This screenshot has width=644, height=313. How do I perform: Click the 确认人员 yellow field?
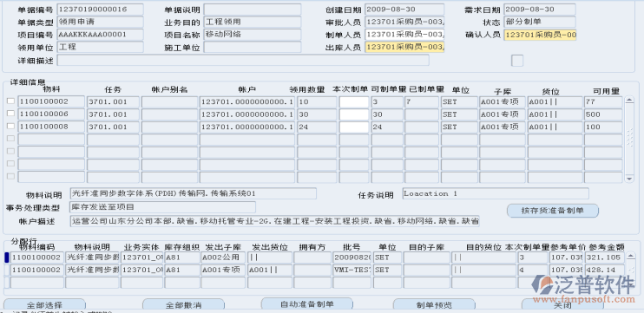[540, 35]
